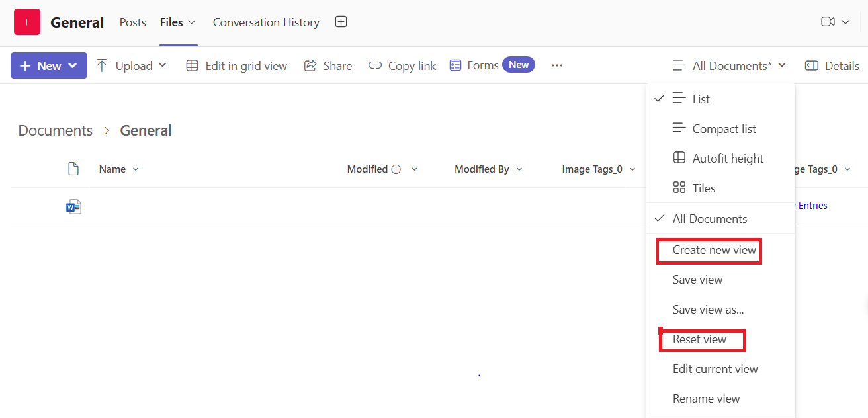Click the Share toolbar button
The width and height of the screenshot is (868, 418).
[328, 65]
